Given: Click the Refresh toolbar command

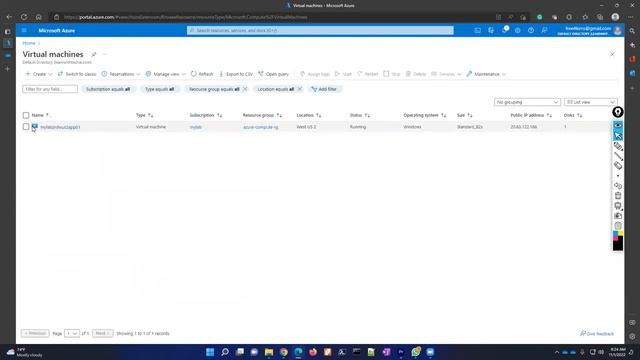Looking at the screenshot, I should pyautogui.click(x=202, y=74).
